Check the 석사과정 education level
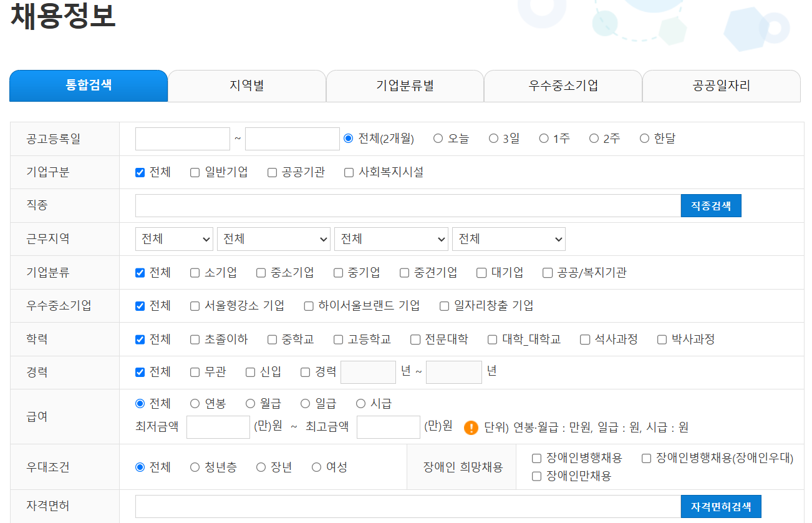Screen dimensions: 812x523 coord(584,339)
